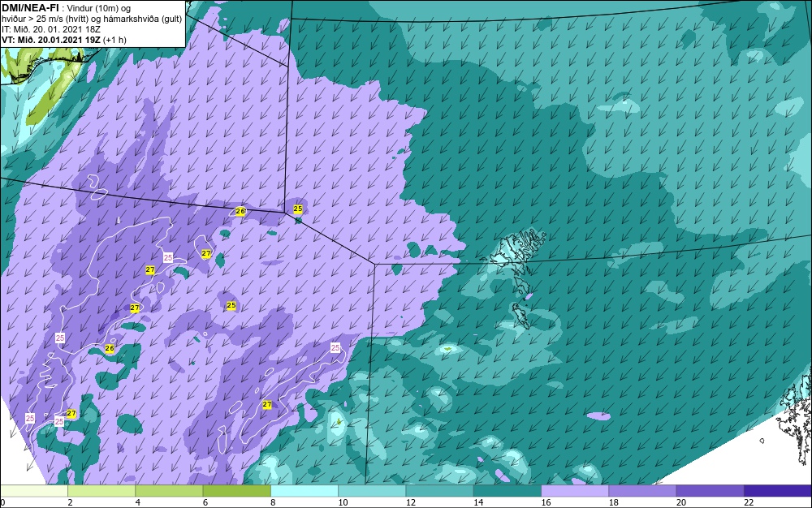Pick the 10–12 m/s light teal legend swatch

click(372, 491)
